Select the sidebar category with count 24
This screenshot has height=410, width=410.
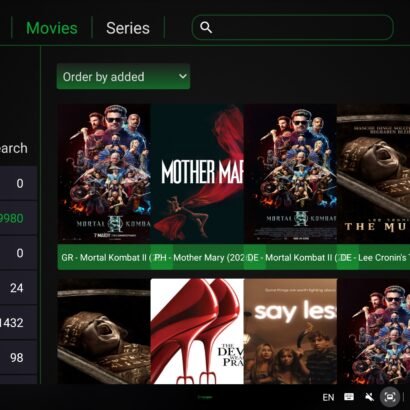18,288
